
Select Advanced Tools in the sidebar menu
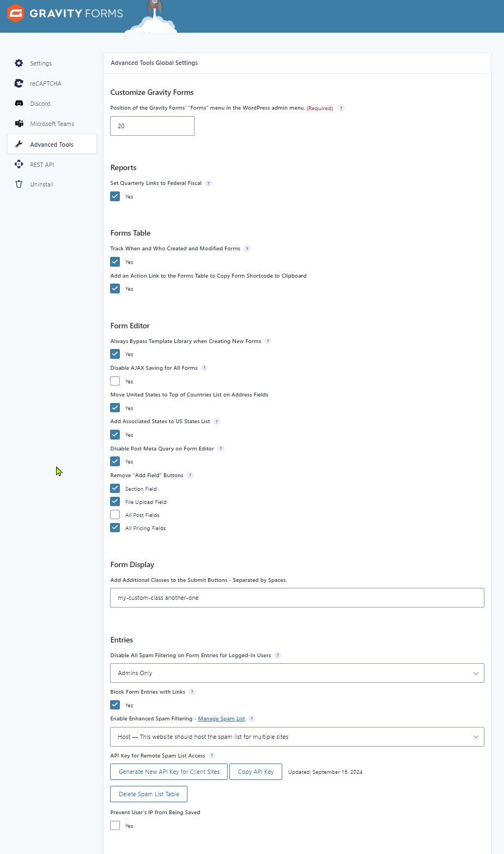pyautogui.click(x=52, y=145)
